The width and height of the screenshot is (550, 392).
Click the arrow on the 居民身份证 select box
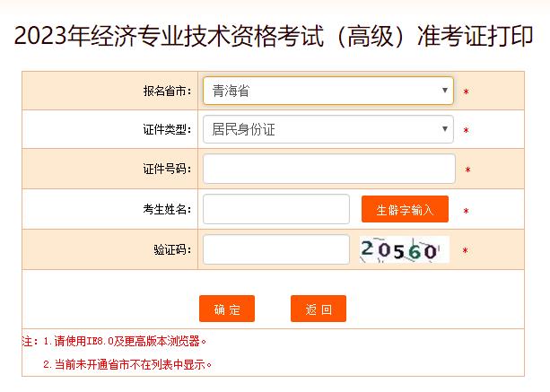coord(444,129)
